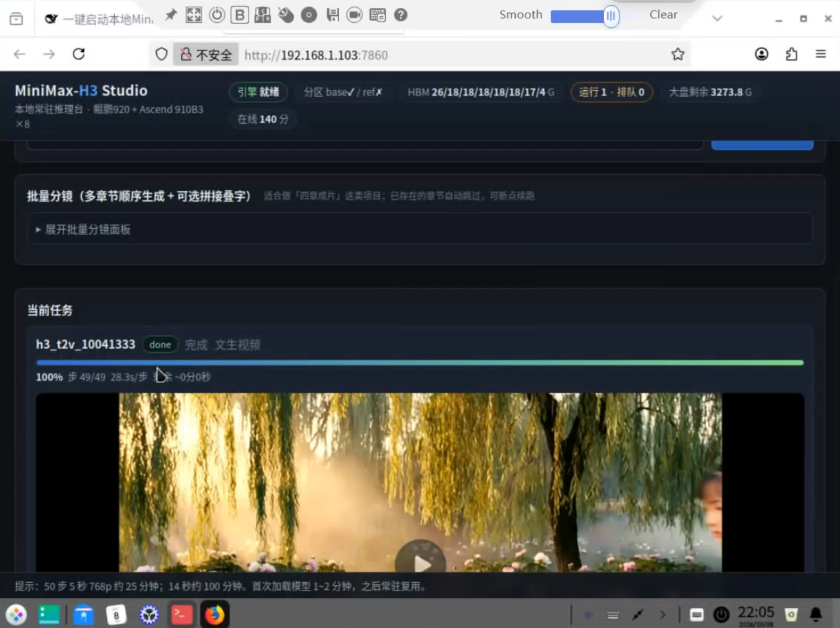The image size is (840, 628).
Task: Open the app launcher in taskbar
Action: [16, 615]
